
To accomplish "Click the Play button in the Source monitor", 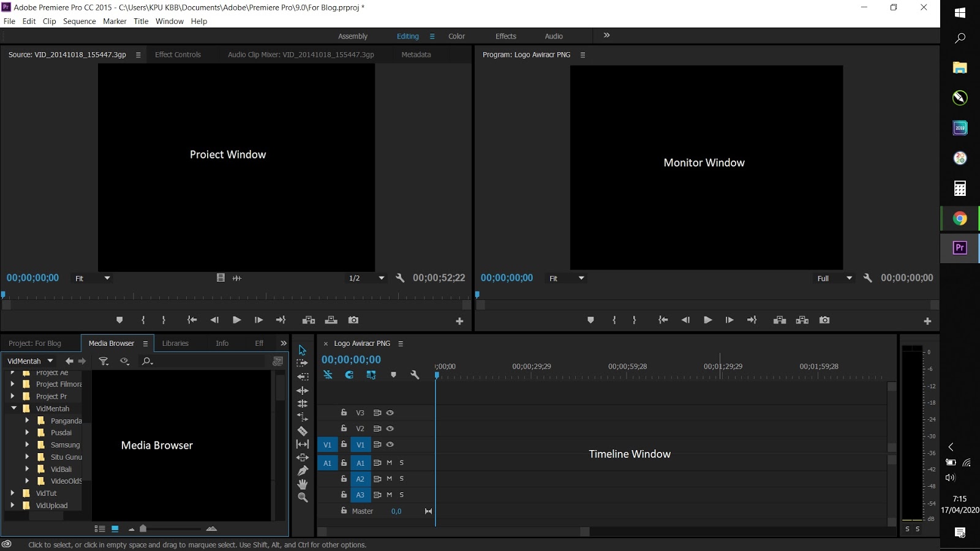I will (236, 320).
